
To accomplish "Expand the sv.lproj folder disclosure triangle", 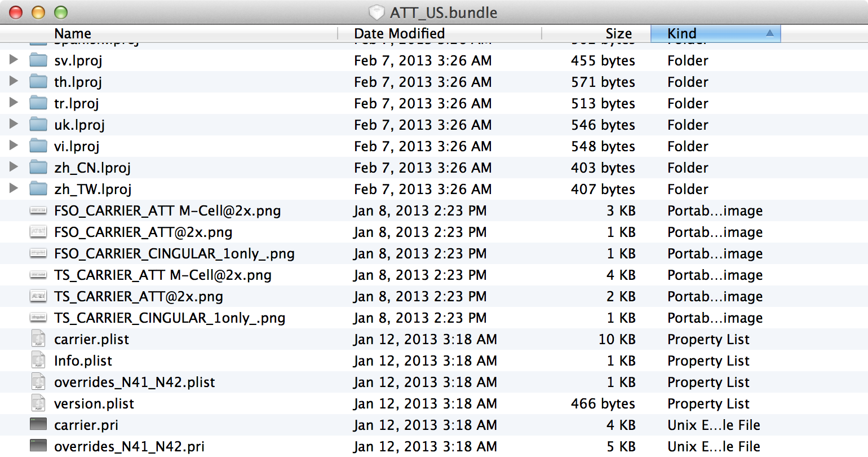I will [14, 59].
